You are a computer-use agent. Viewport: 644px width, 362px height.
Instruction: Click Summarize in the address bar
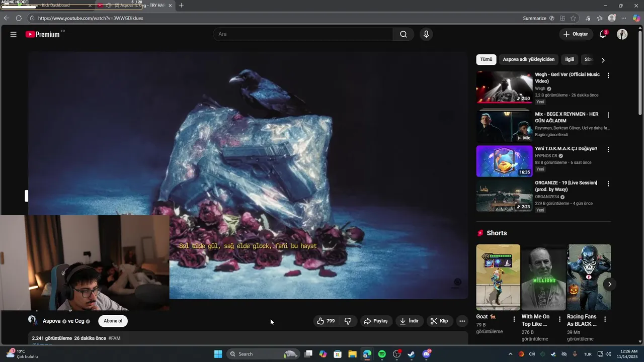tap(539, 18)
